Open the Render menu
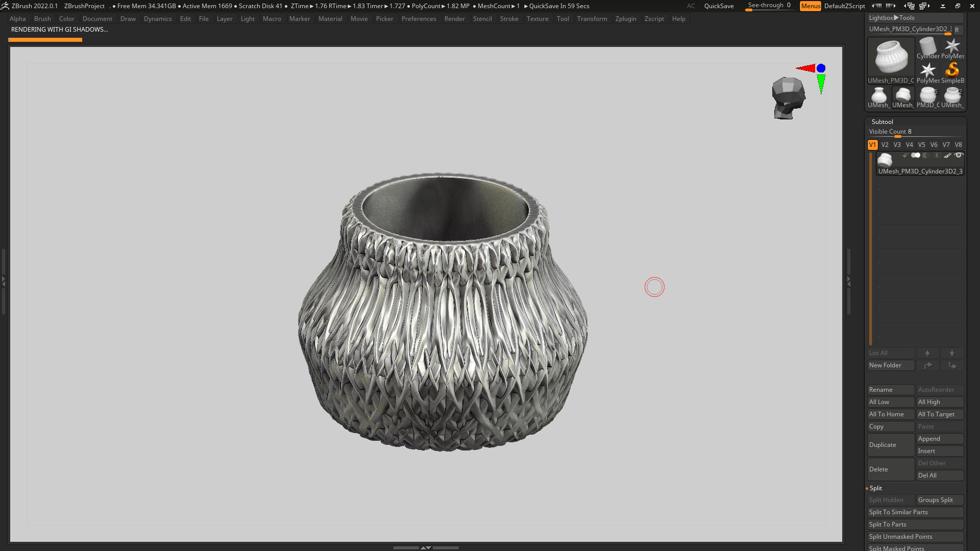Image resolution: width=980 pixels, height=551 pixels. [x=454, y=19]
